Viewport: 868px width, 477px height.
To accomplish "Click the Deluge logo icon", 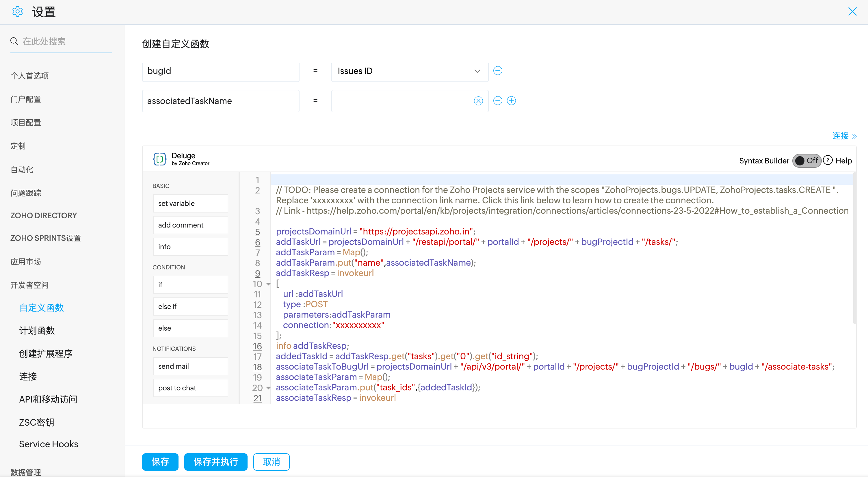I will pos(160,159).
